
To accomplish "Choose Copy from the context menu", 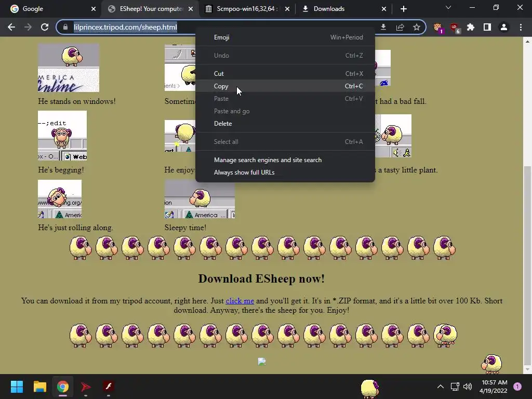I will [285, 86].
